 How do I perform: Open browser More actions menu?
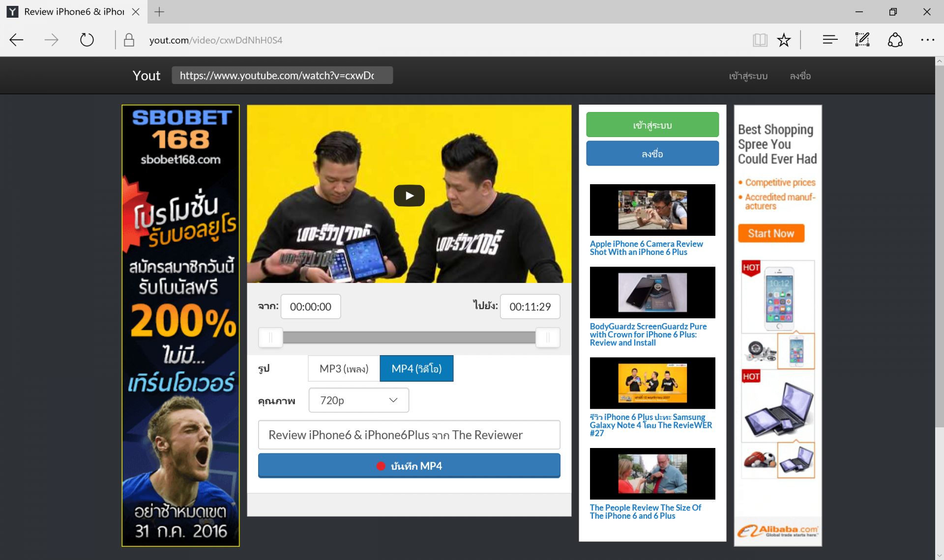point(927,40)
